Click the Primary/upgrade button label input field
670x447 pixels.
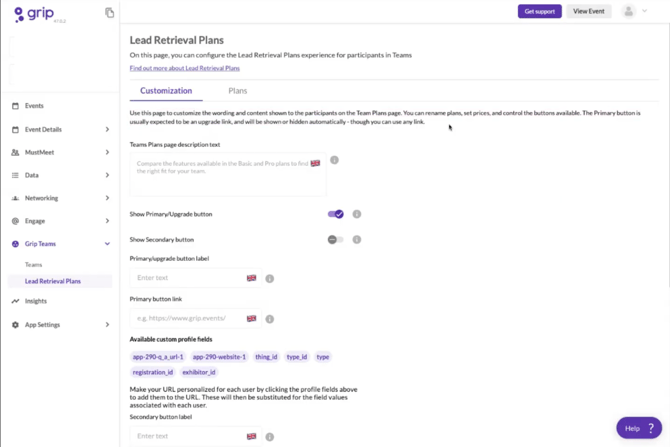point(187,278)
